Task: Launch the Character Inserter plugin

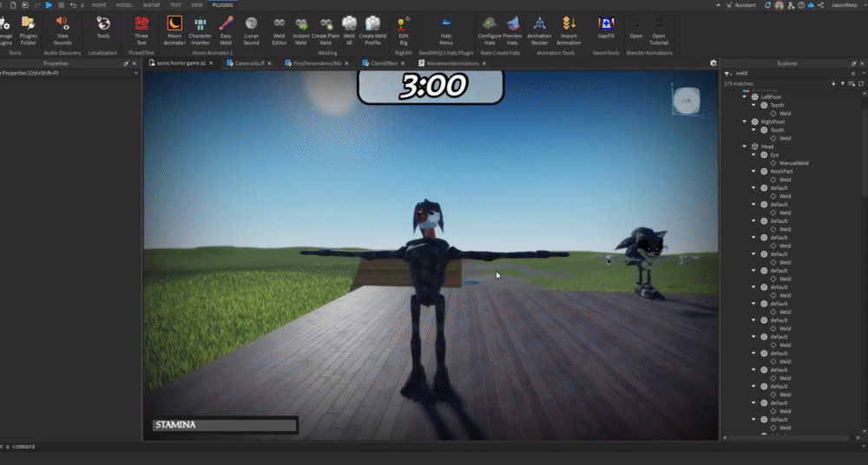Action: pos(200,30)
